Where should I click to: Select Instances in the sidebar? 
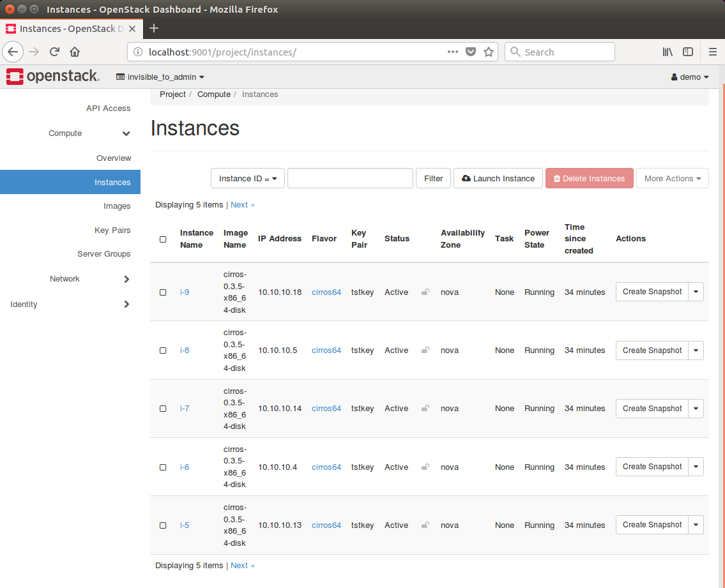[70, 182]
